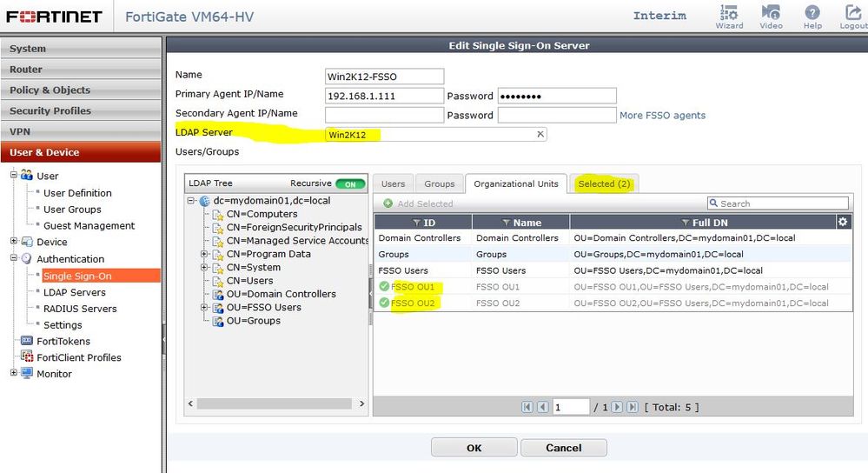Click the Full DN column filter icon
868x473 pixels.
(x=686, y=223)
